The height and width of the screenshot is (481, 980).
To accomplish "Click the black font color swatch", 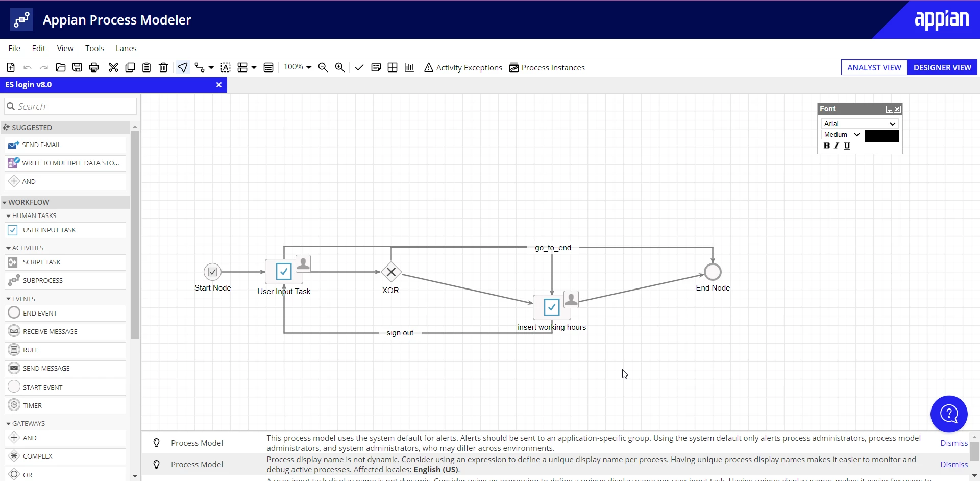I will pos(882,136).
